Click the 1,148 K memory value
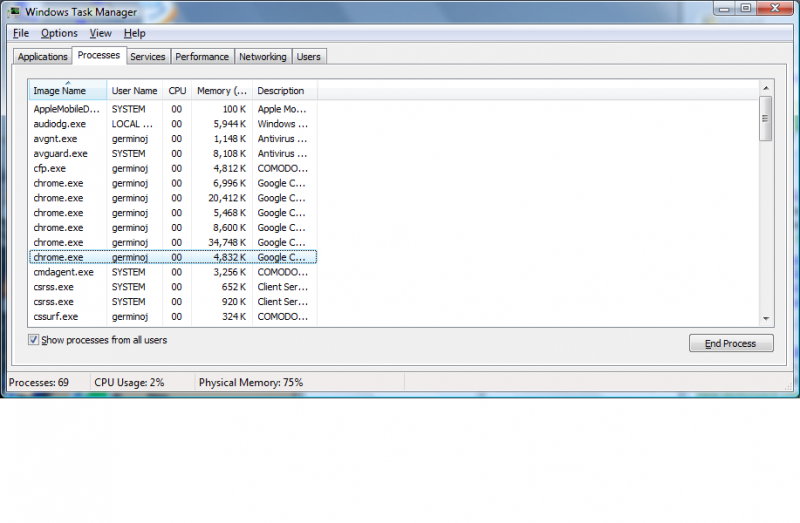The image size is (800, 523). [x=230, y=139]
